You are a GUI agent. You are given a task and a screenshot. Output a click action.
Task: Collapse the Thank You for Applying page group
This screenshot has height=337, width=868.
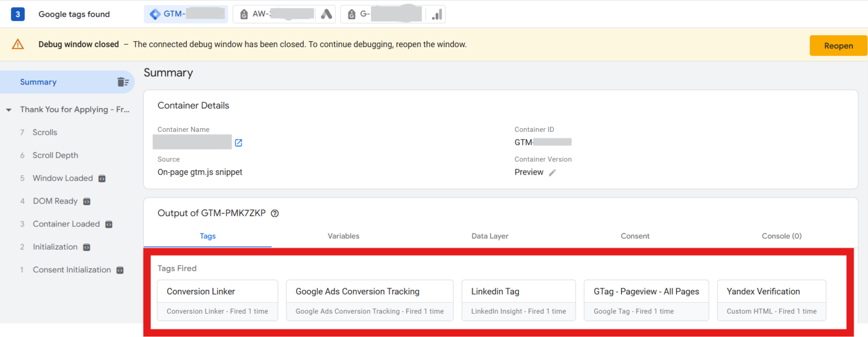click(9, 110)
